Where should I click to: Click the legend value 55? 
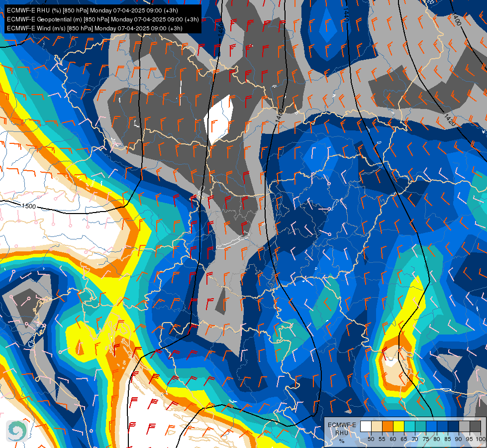coord(382,439)
